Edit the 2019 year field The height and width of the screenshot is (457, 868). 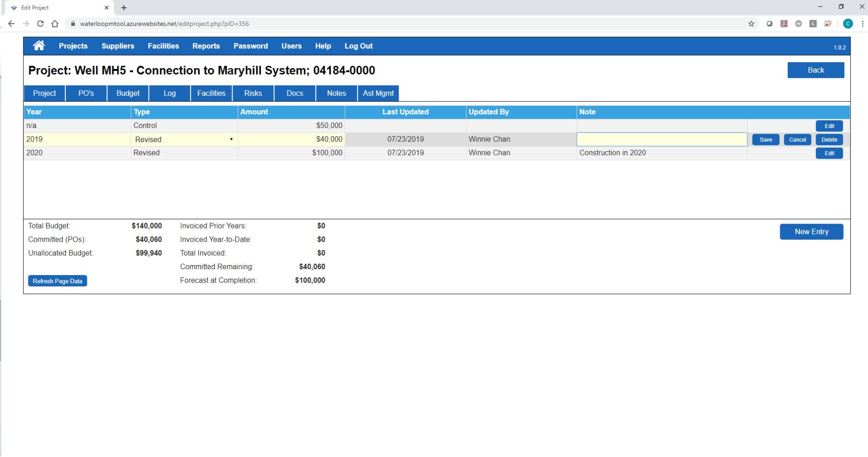[77, 139]
